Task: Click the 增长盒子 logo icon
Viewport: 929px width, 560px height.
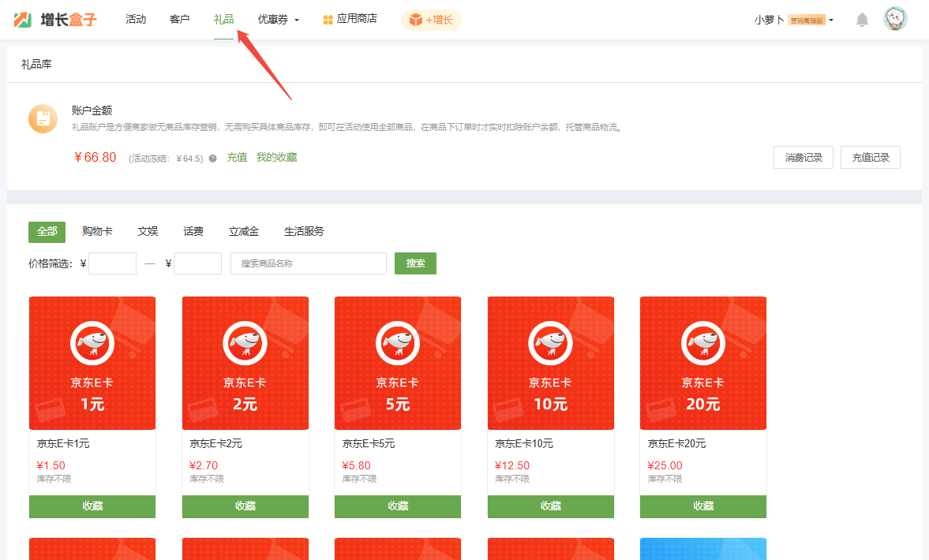Action: click(23, 20)
